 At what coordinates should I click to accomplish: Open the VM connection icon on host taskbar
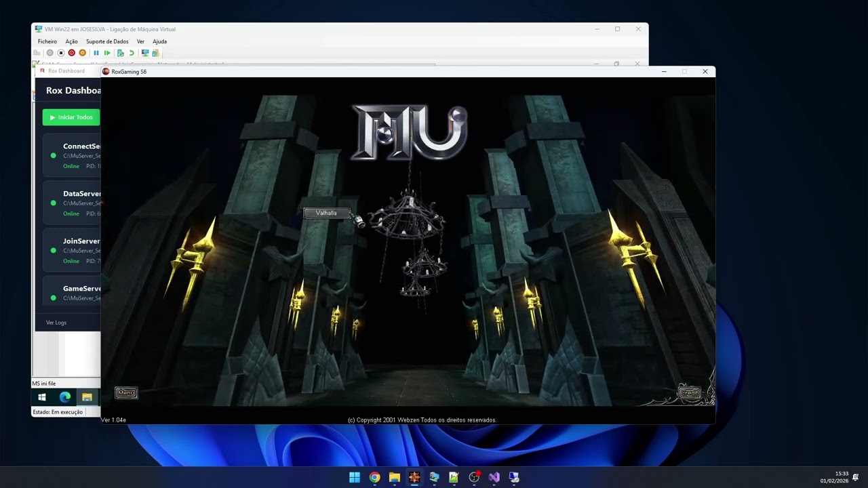click(513, 477)
